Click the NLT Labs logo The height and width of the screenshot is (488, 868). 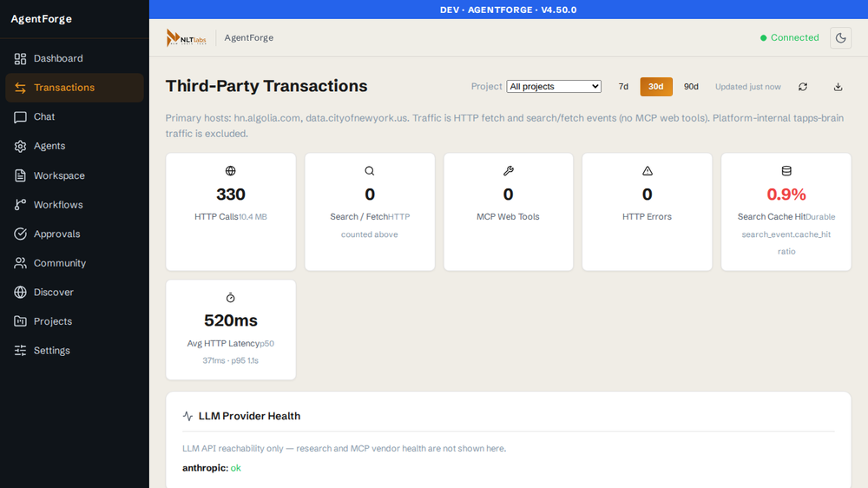[x=187, y=37]
